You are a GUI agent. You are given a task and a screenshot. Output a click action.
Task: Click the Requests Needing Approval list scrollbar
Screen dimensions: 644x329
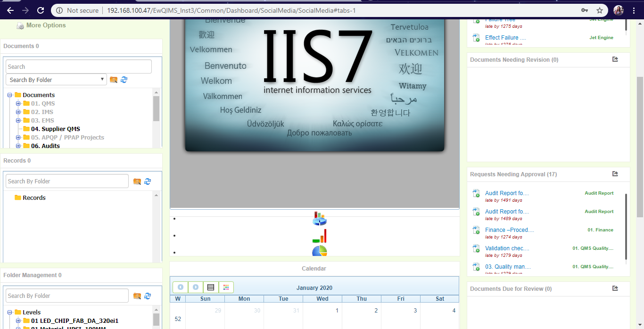pyautogui.click(x=626, y=226)
